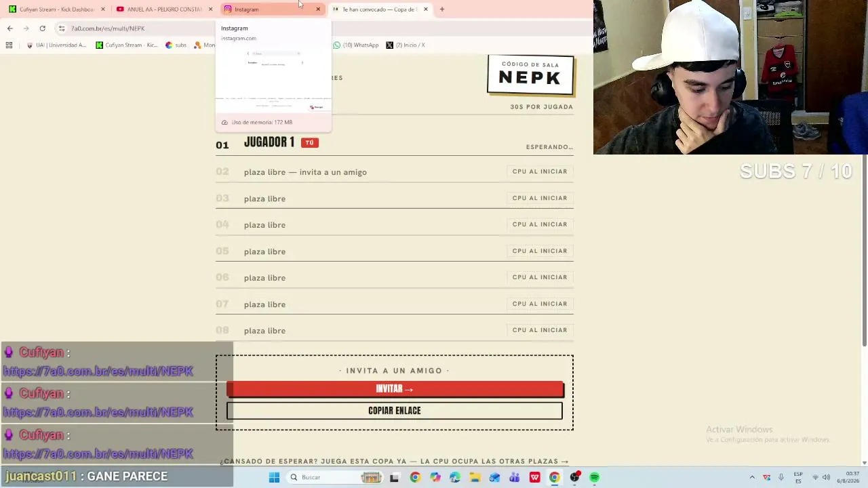Open File Explorer from the taskbar

475,477
